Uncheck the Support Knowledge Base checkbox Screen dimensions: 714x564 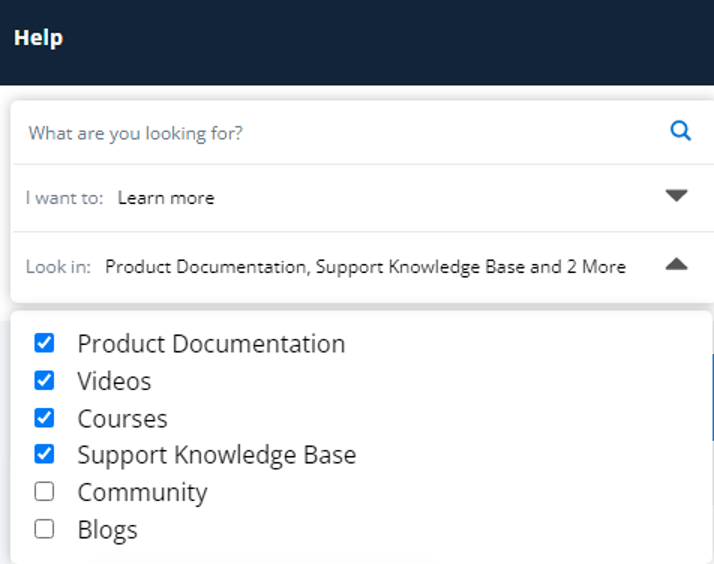click(x=44, y=454)
